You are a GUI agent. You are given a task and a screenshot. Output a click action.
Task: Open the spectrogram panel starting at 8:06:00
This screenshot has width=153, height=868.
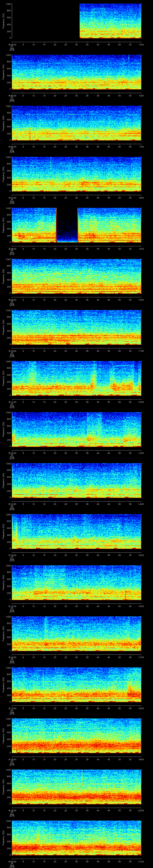point(77,123)
